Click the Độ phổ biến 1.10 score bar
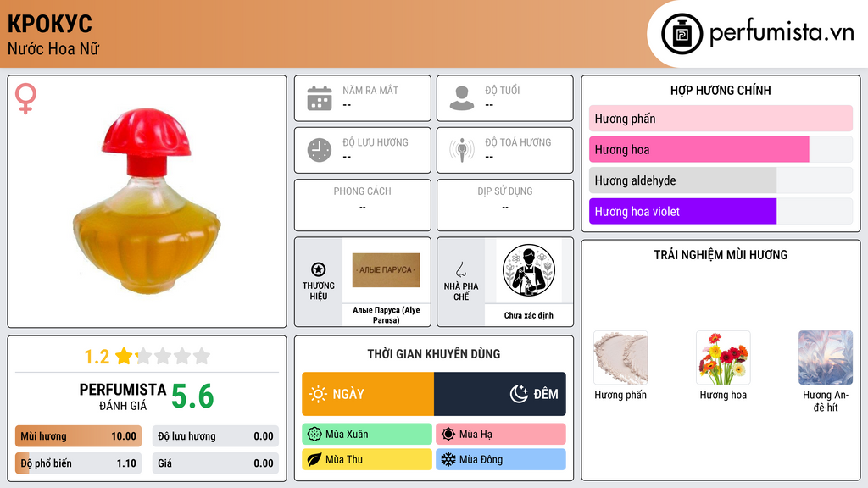The height and width of the screenshot is (488, 868). pyautogui.click(x=78, y=463)
